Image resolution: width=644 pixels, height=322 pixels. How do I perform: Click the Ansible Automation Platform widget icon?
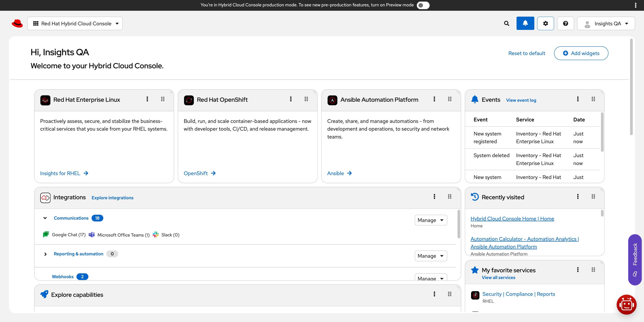pos(332,100)
